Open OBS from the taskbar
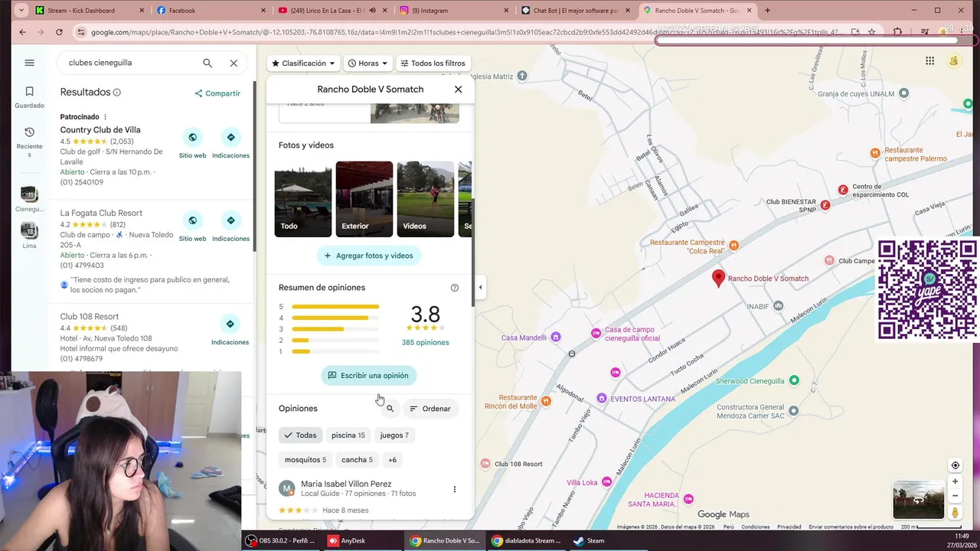Viewport: 980px width, 551px height. (x=280, y=540)
